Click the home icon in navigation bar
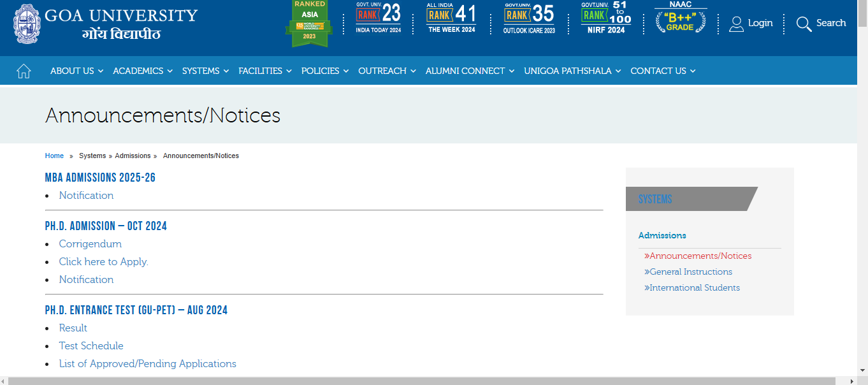The image size is (868, 385). point(24,71)
